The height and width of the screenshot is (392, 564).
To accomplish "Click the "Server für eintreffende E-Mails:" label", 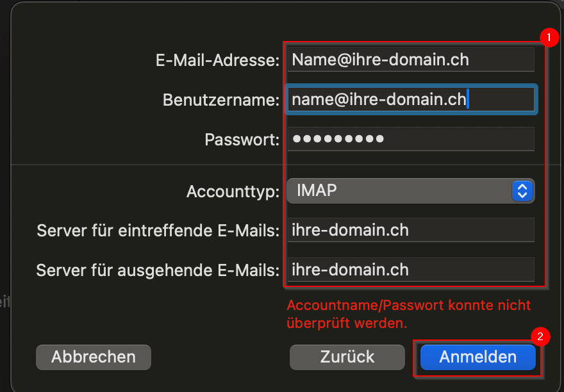I will click(x=158, y=231).
